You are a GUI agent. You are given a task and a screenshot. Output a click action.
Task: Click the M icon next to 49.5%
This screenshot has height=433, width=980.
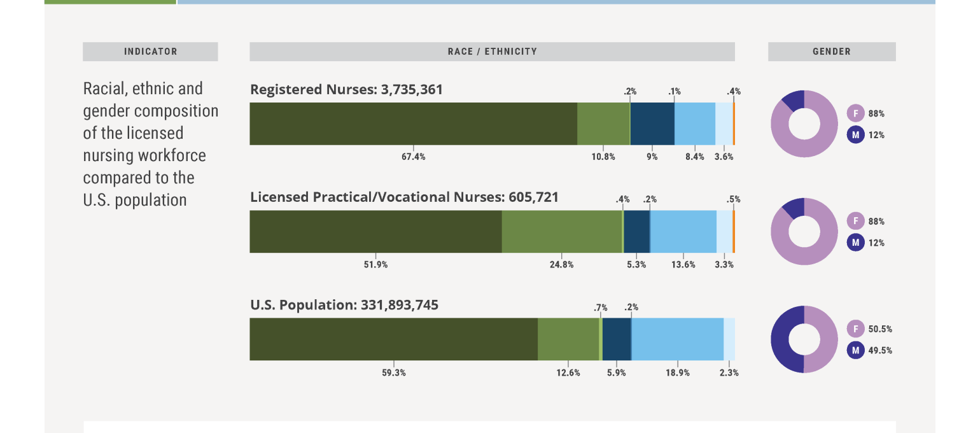pyautogui.click(x=856, y=350)
